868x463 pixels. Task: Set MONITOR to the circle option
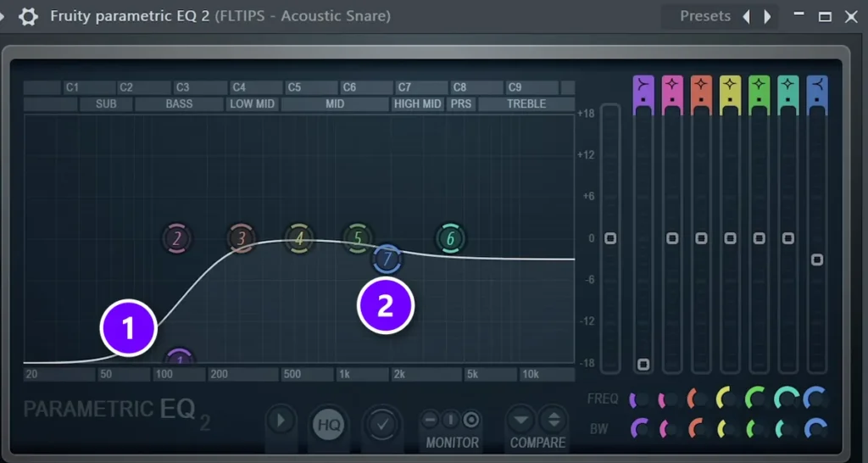tap(471, 420)
